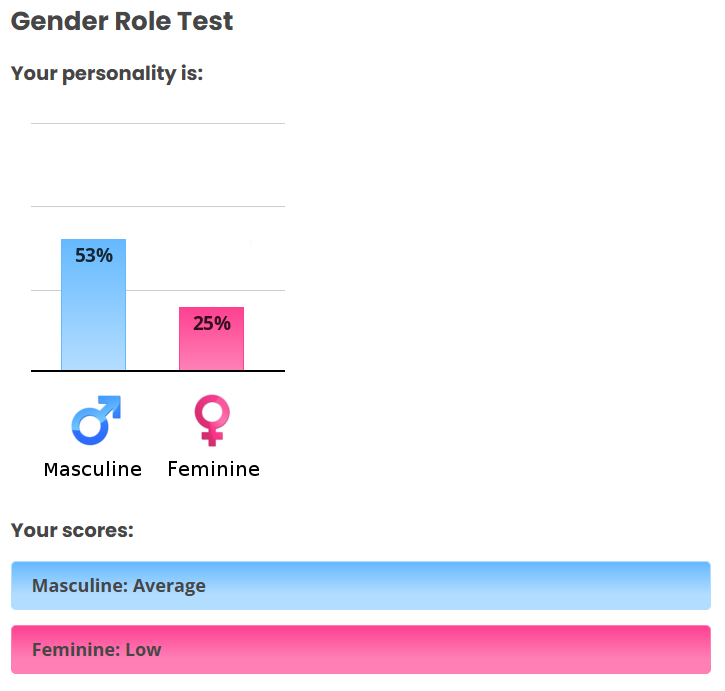The width and height of the screenshot is (725, 691).
Task: Click the word 'Low' in the feminine score
Action: click(x=143, y=650)
